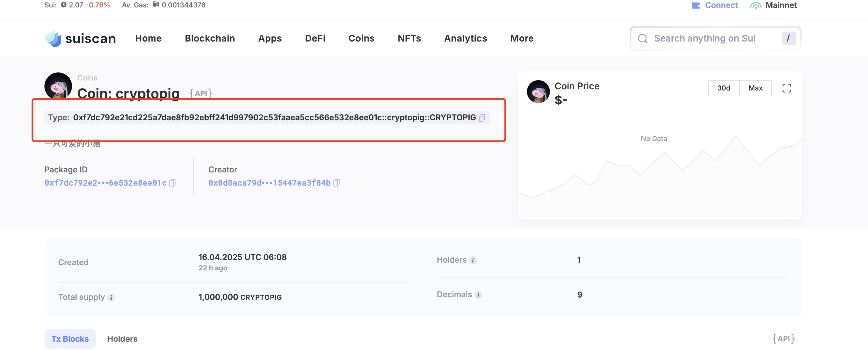Viewport: 868px width, 350px height.
Task: Switch to the Holders tab
Action: [x=122, y=339]
